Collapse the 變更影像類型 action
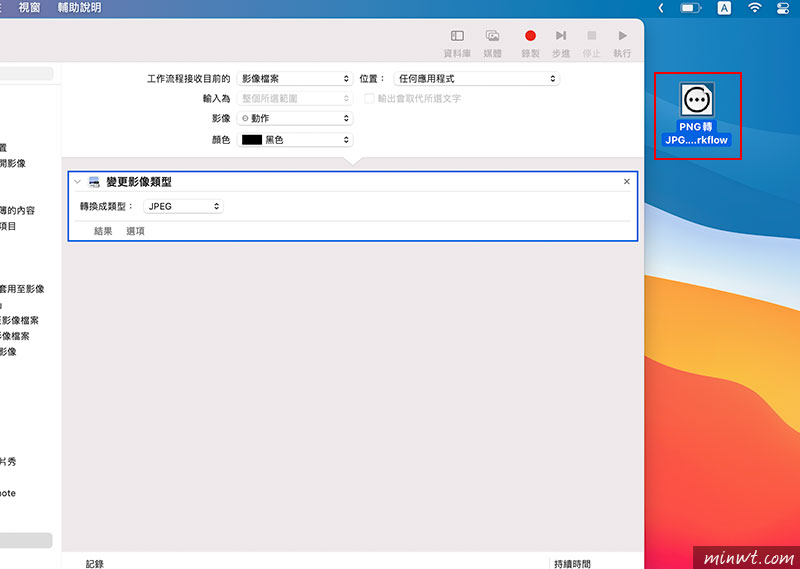The height and width of the screenshot is (569, 800). pos(78,182)
